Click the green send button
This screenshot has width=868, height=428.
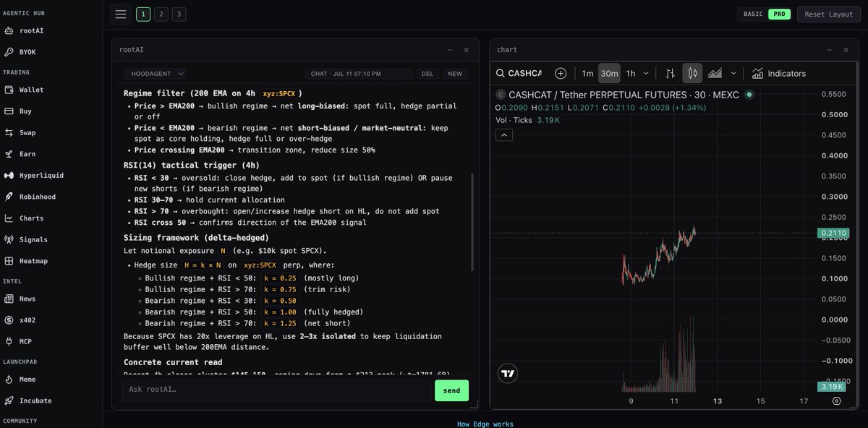[x=451, y=390]
